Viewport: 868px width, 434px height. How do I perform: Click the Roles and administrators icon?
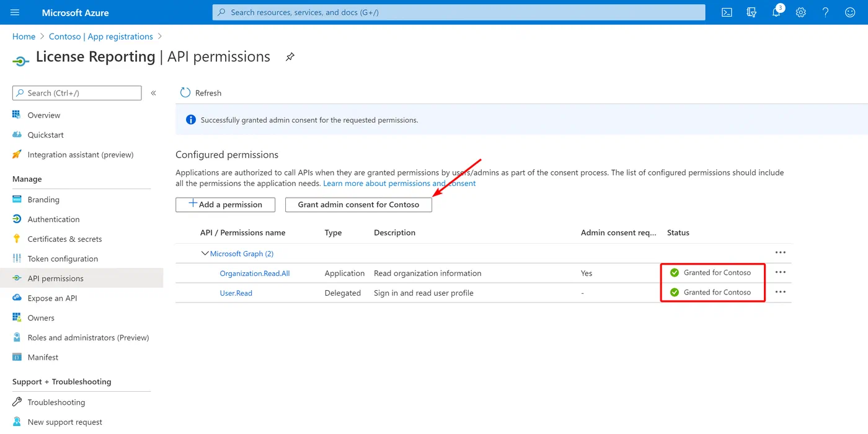17,337
